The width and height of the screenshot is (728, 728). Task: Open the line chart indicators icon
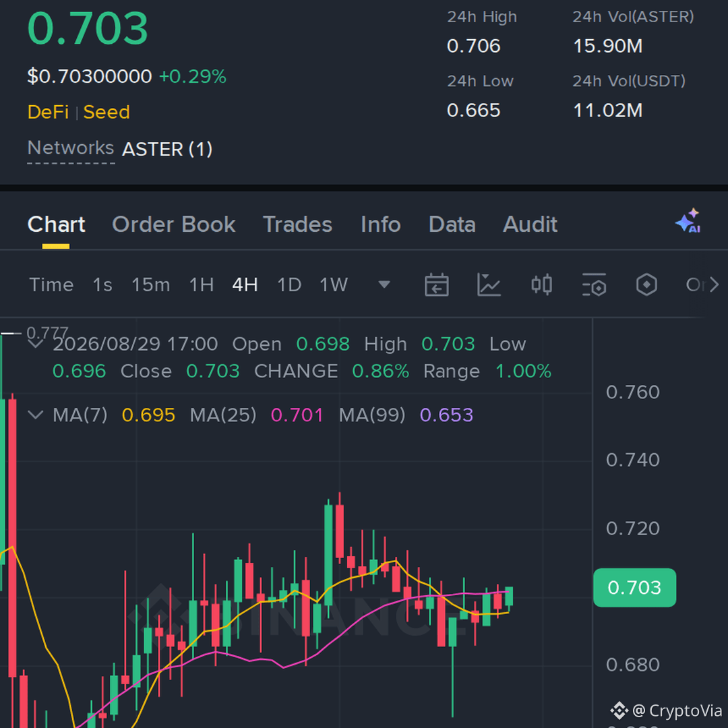pyautogui.click(x=489, y=284)
